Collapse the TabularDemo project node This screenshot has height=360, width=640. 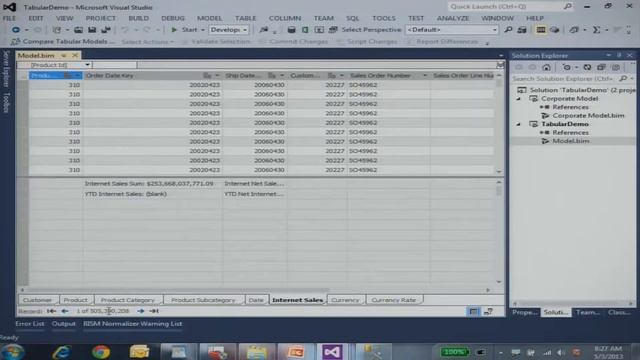[519, 124]
